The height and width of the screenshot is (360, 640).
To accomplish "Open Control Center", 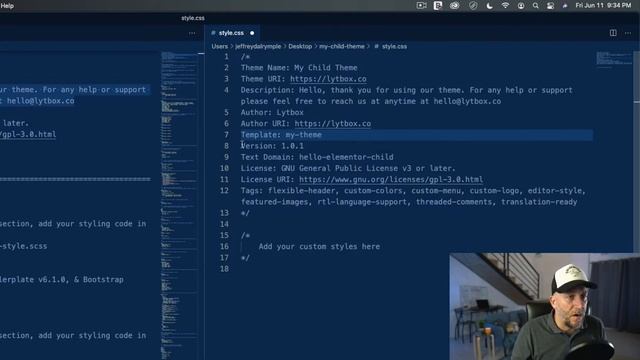I will 550,6.
